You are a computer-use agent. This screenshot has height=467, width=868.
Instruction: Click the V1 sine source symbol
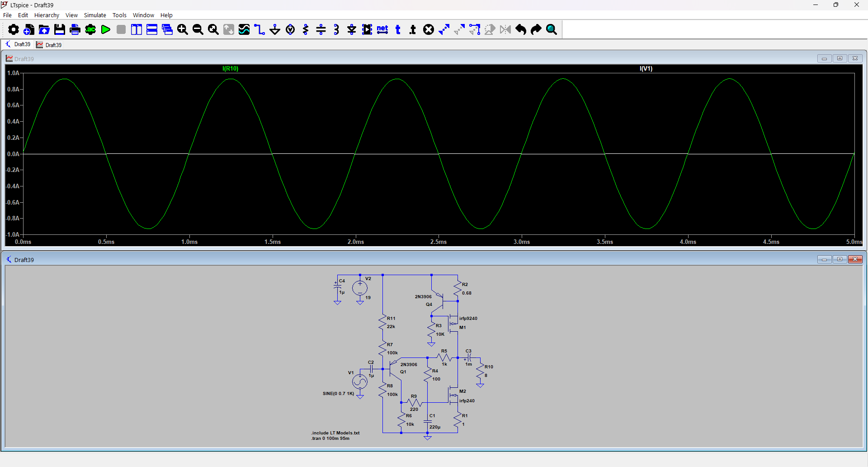pyautogui.click(x=360, y=382)
